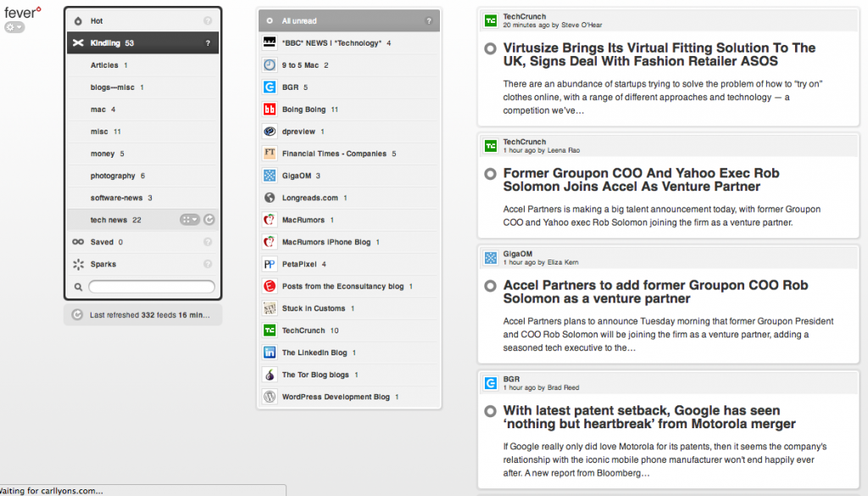Screen dimensions: 868x496
Task: Click refresh icon on tech news row
Action: (x=209, y=220)
